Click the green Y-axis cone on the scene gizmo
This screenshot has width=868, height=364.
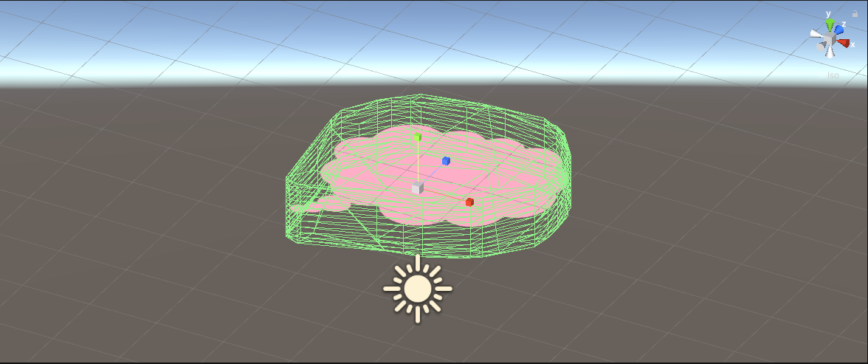pos(830,26)
